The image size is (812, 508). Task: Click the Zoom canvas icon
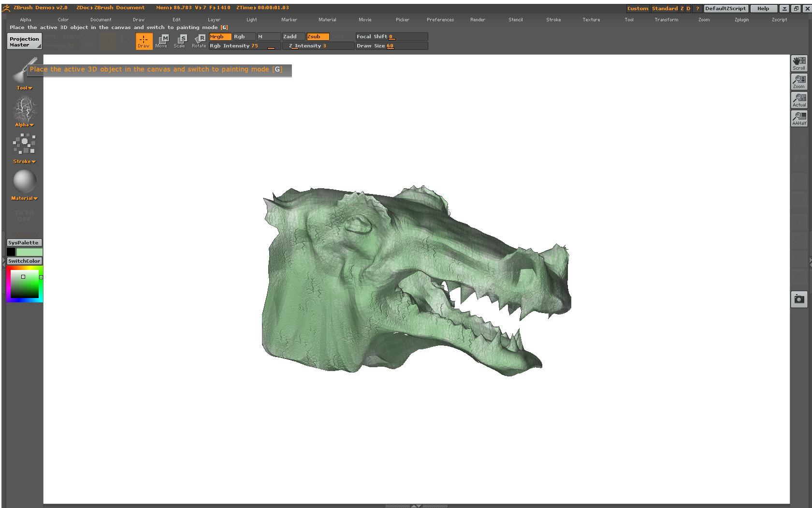pos(799,82)
